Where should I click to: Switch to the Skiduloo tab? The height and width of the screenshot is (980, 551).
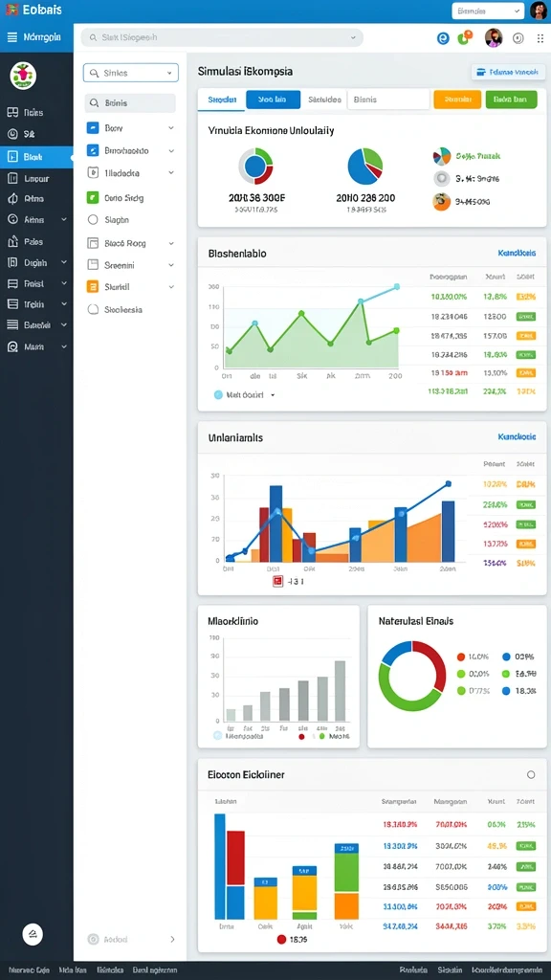click(x=324, y=100)
